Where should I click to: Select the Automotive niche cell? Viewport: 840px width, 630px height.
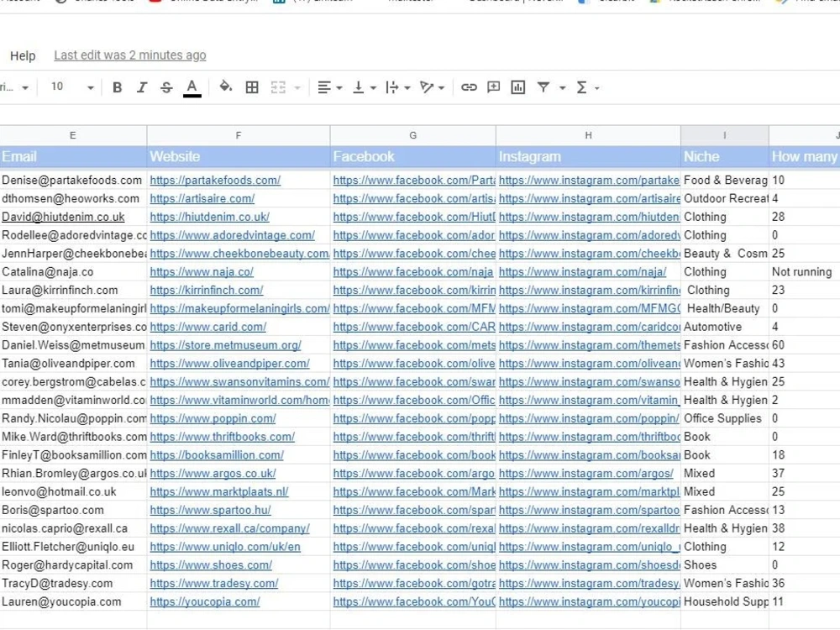tap(725, 327)
